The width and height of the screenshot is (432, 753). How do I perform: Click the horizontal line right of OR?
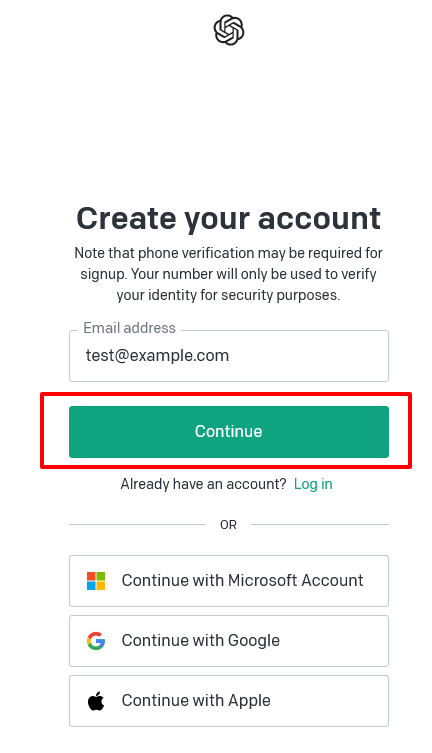[320, 524]
